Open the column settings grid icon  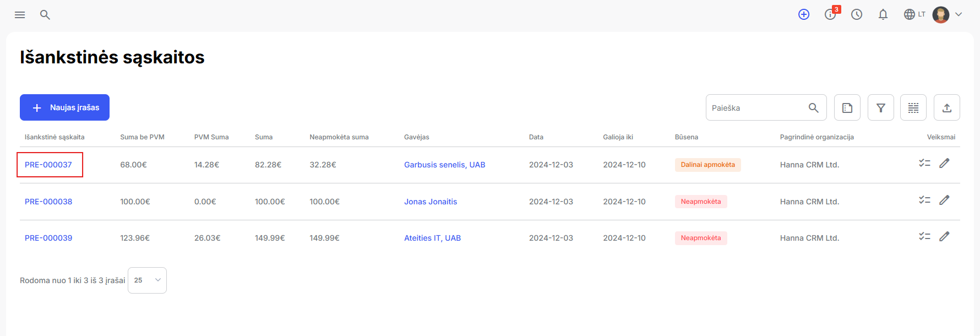tap(913, 107)
